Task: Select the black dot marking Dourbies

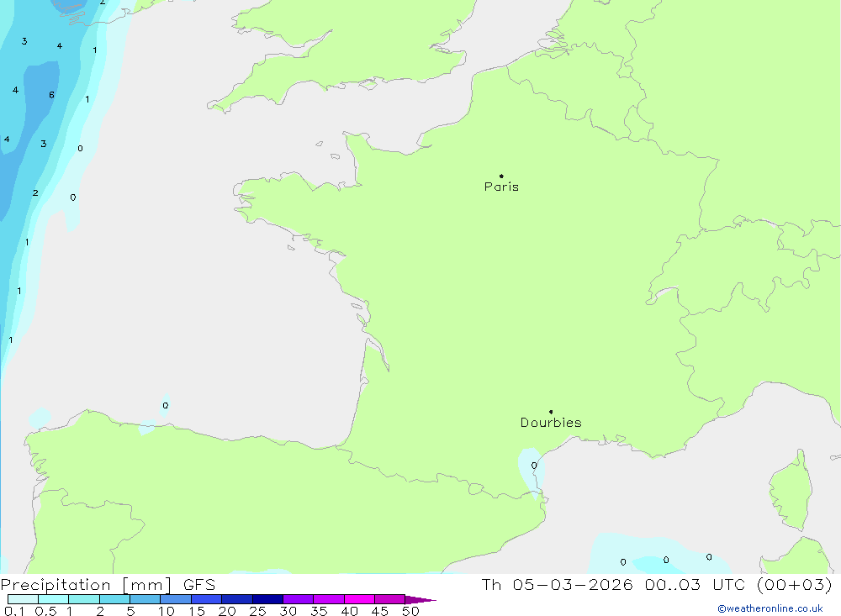Action: (551, 412)
